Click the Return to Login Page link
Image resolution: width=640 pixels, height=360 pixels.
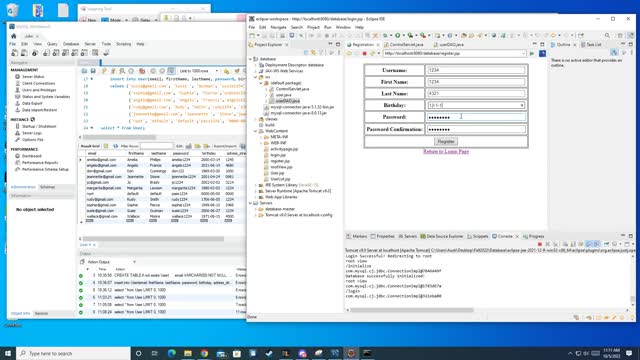(446, 151)
